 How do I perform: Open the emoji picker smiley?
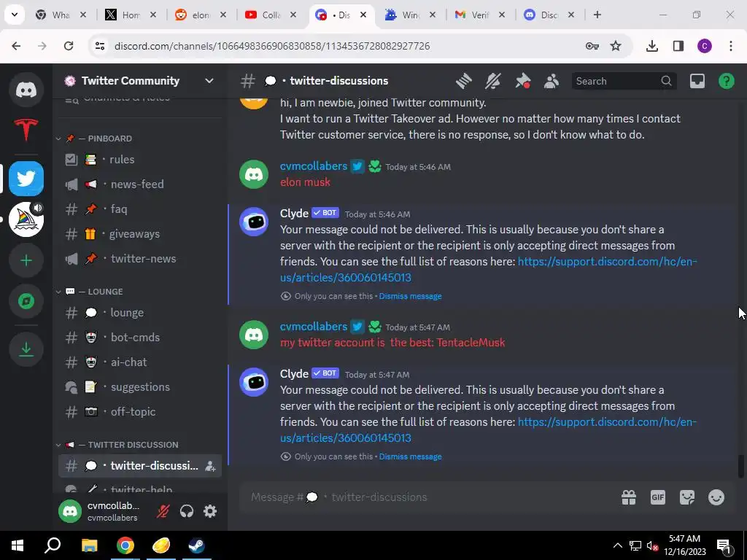point(716,497)
